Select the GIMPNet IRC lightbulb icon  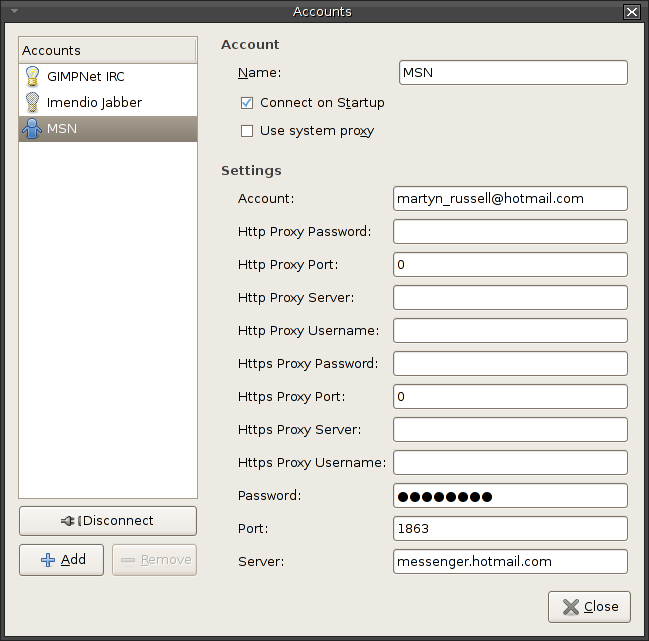(32, 77)
